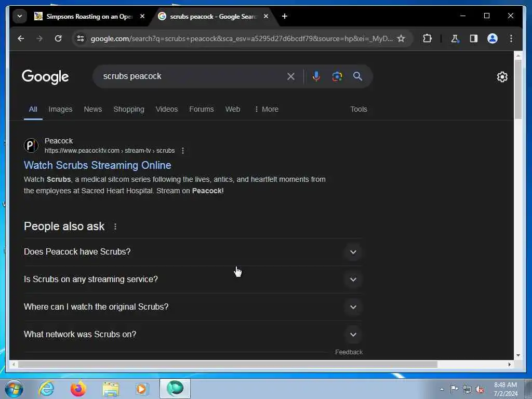Clear the search box with X

point(291,76)
